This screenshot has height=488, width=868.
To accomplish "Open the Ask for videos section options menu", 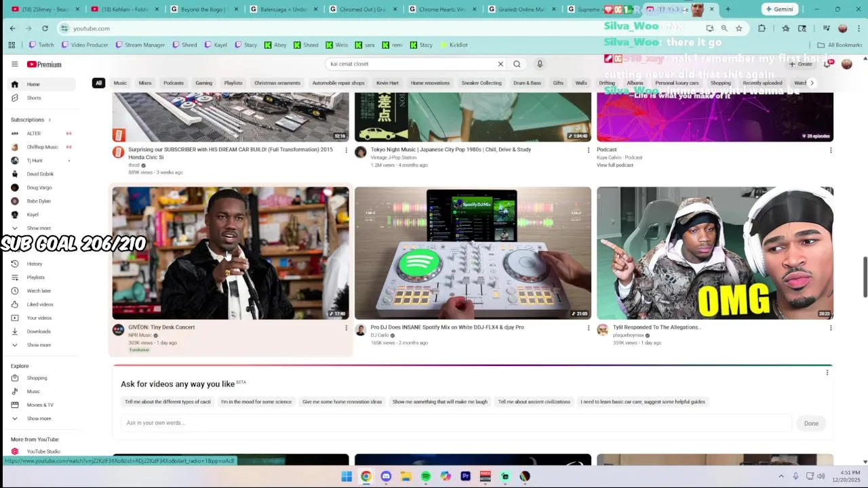I will (x=827, y=373).
